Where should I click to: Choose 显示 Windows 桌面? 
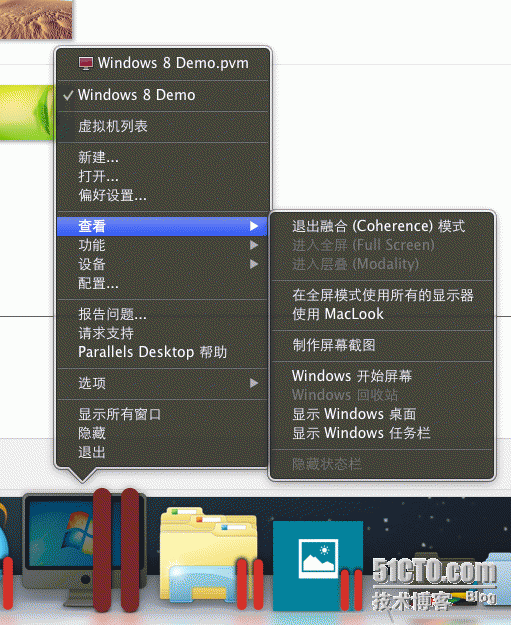click(382, 414)
